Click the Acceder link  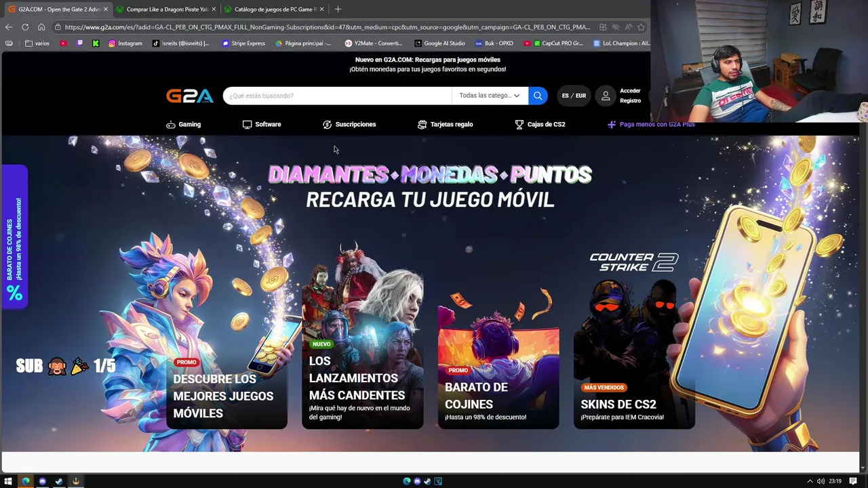(x=630, y=91)
